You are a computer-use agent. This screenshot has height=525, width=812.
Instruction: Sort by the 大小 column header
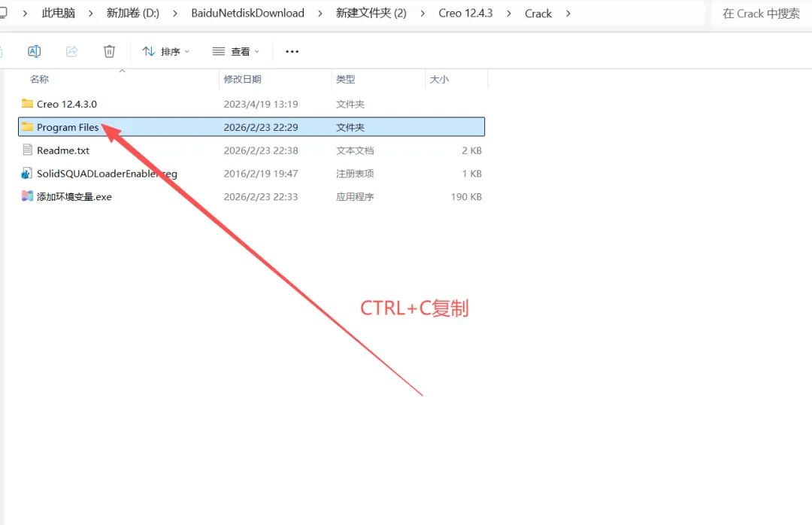pos(439,79)
